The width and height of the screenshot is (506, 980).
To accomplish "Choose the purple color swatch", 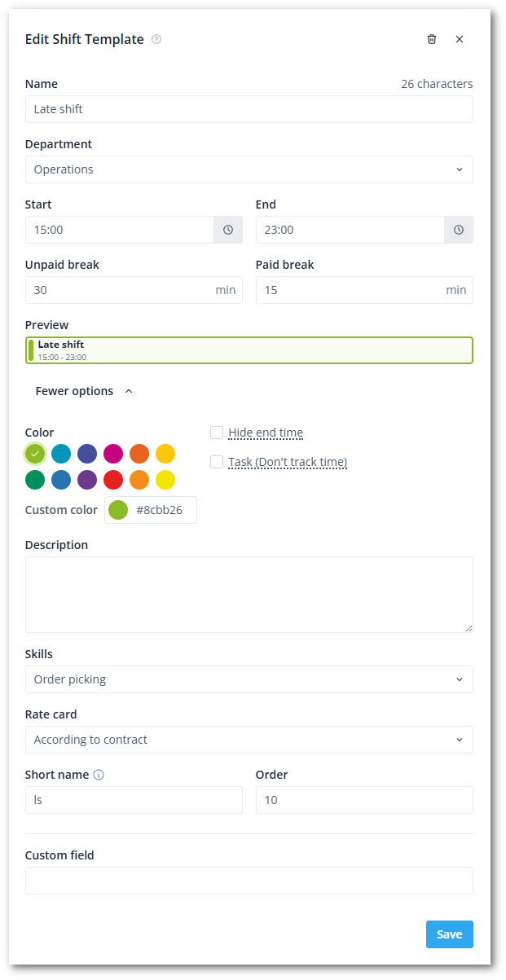I will (87, 480).
